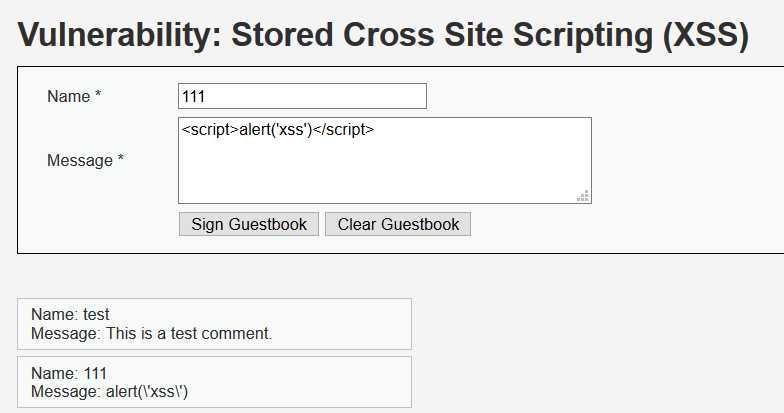Click the script payload text in Message box
The height and width of the screenshot is (413, 784).
278,129
